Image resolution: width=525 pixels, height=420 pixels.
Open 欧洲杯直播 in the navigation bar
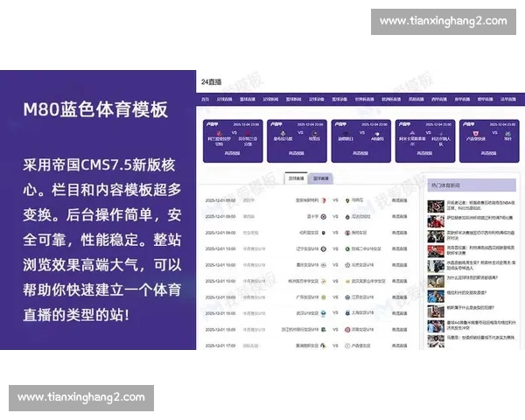[x=391, y=99]
